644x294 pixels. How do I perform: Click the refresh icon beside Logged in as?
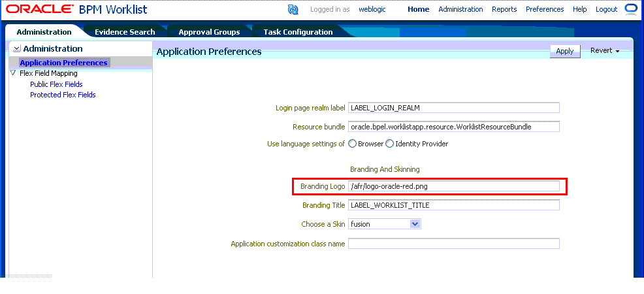click(293, 9)
